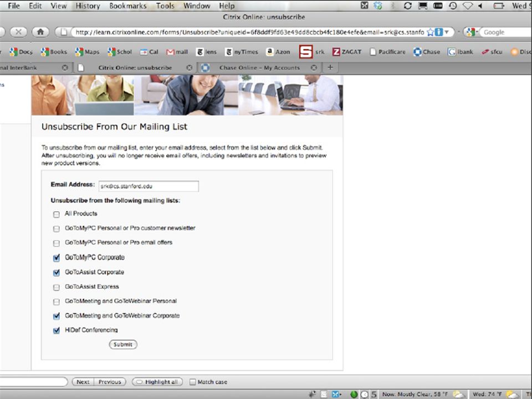This screenshot has width=532, height=399.
Task: Open the Google search engine selector
Action: [471, 32]
